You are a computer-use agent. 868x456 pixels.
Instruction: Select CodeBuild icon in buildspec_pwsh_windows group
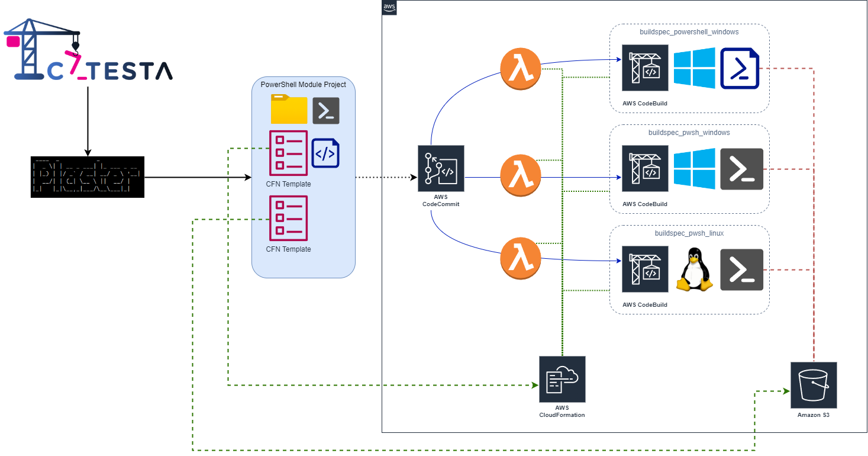point(645,169)
